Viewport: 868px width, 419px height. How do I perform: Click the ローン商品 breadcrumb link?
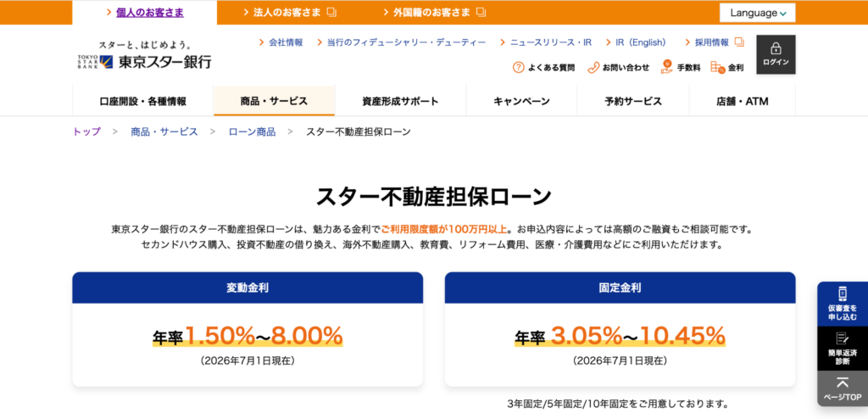click(252, 132)
